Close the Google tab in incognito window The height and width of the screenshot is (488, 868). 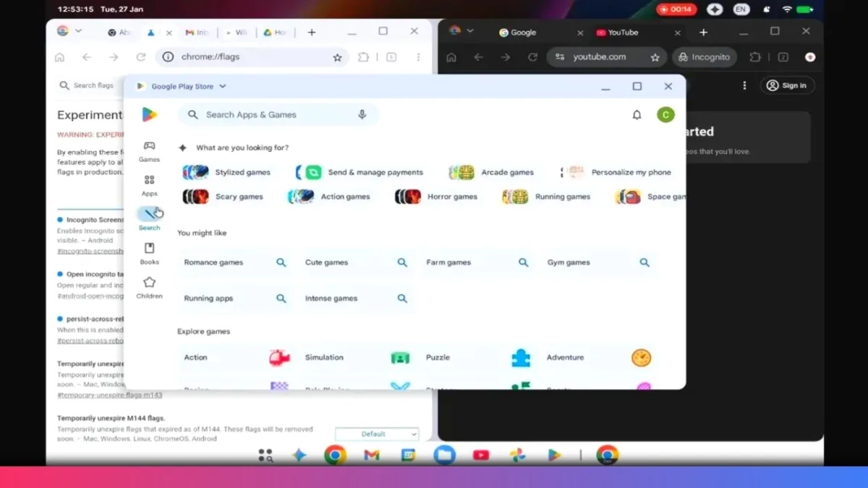click(x=580, y=33)
